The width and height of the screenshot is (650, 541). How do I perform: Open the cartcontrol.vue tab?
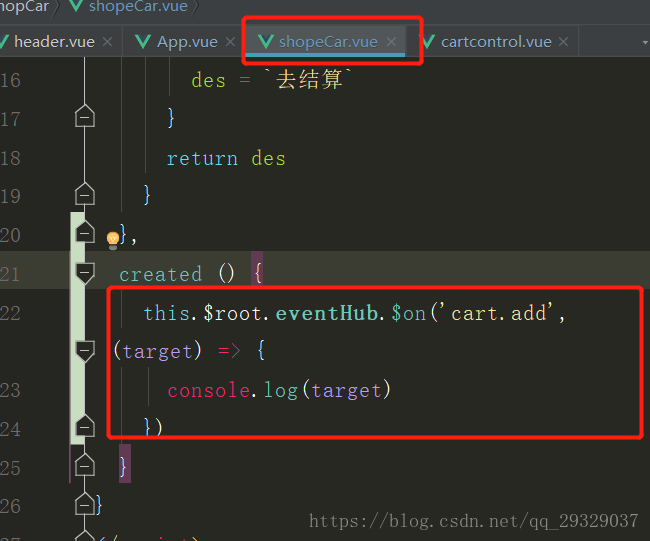pos(496,41)
